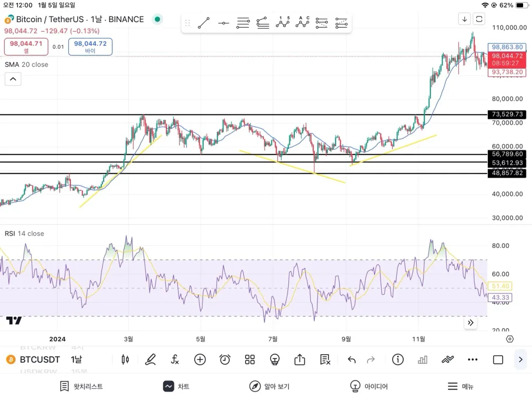
Task: Pick the Elliott wave 1-5 pattern tool
Action: tap(282, 22)
